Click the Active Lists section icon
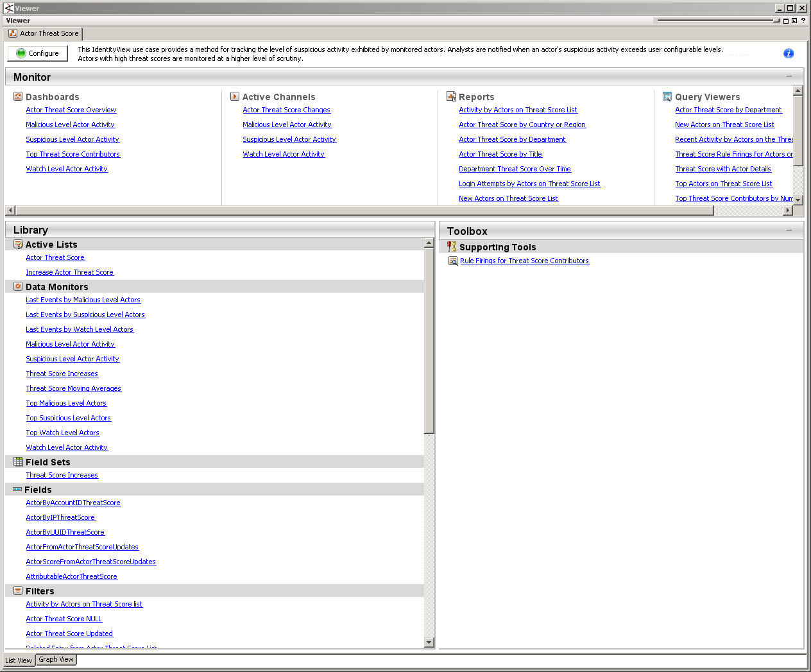811x672 pixels. click(x=18, y=244)
